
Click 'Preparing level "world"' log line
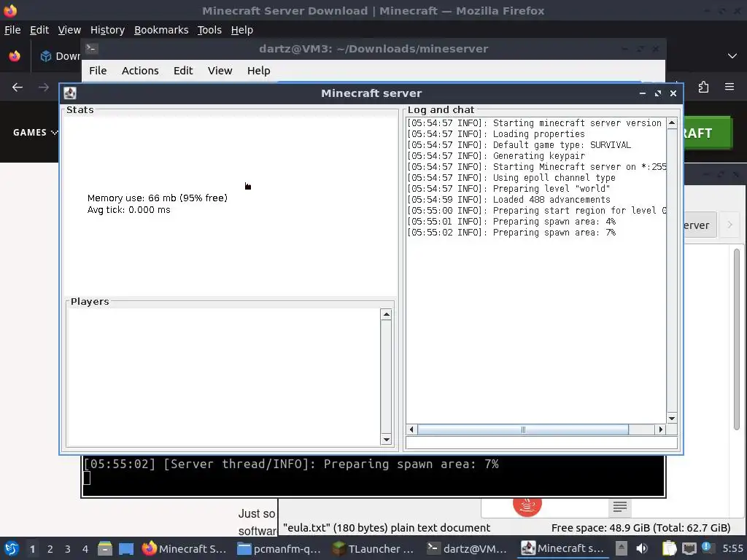click(x=508, y=189)
